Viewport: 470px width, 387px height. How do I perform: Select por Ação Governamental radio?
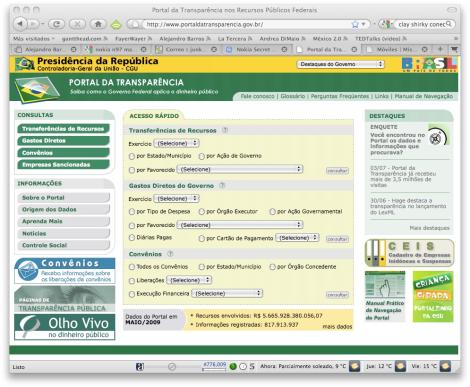click(x=273, y=212)
